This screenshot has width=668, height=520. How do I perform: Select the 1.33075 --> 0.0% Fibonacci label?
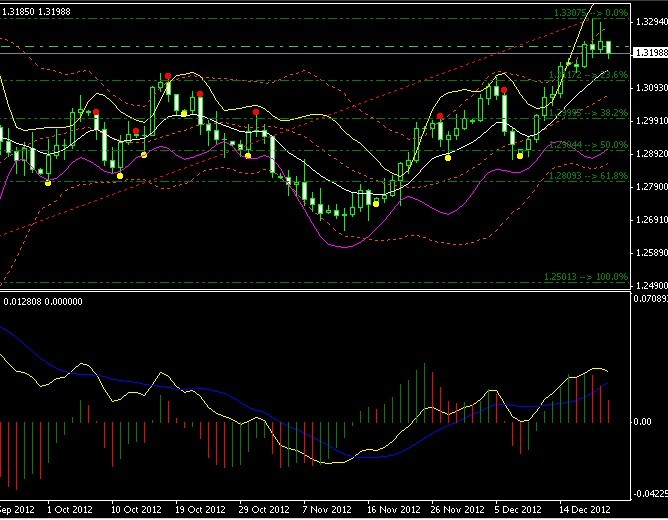[x=591, y=13]
